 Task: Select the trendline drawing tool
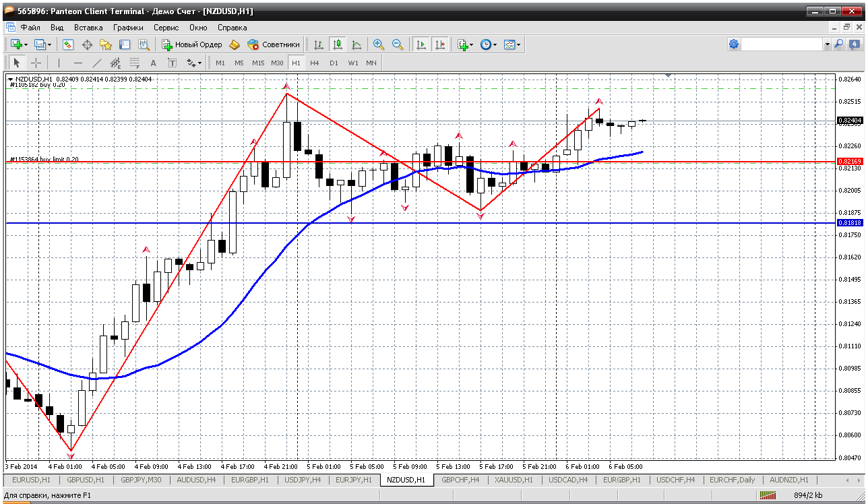(96, 63)
